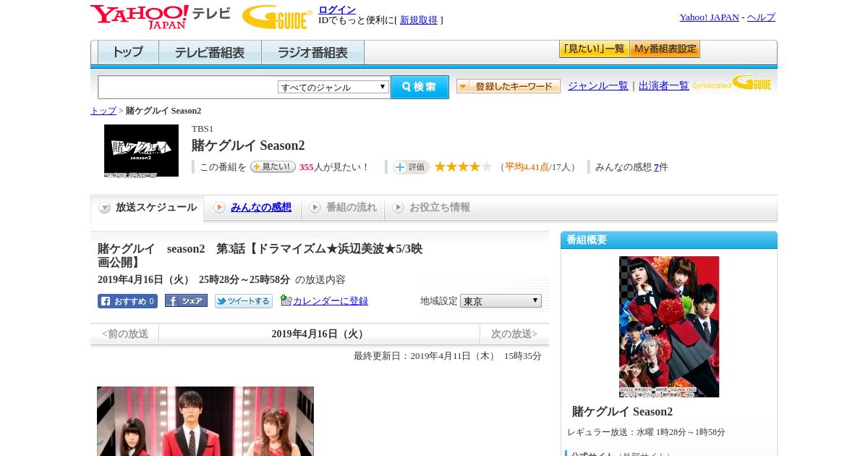Viewport: 868px width, 456px height.
Task: Select the 放送スケジュール tab
Action: pyautogui.click(x=148, y=208)
